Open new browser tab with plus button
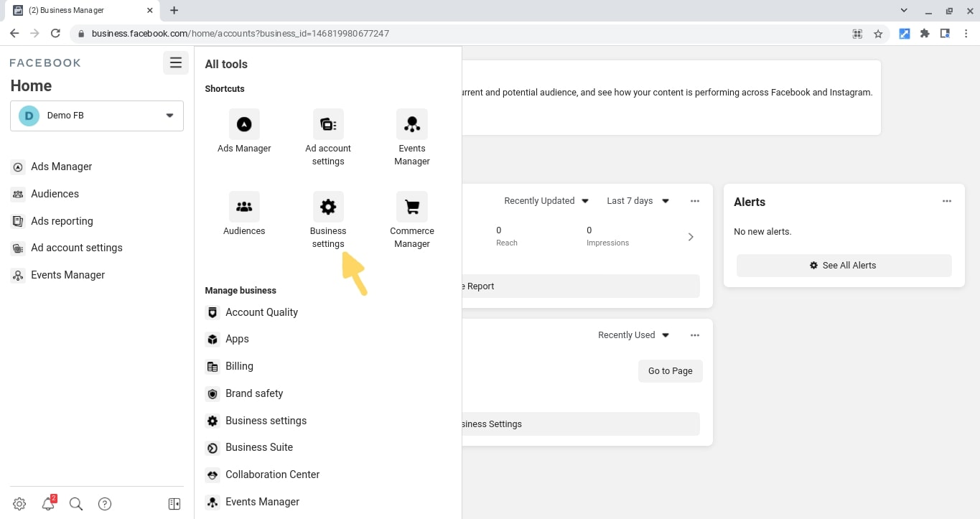Viewport: 980px width, 519px height. point(174,10)
